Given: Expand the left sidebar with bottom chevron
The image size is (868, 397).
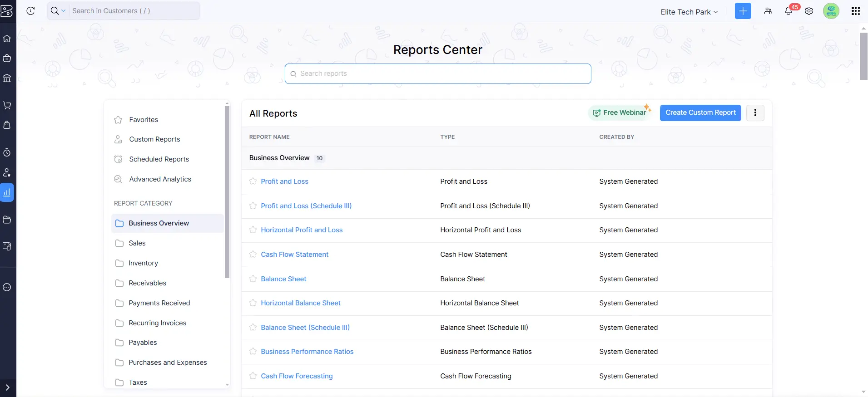Looking at the screenshot, I should [7, 387].
